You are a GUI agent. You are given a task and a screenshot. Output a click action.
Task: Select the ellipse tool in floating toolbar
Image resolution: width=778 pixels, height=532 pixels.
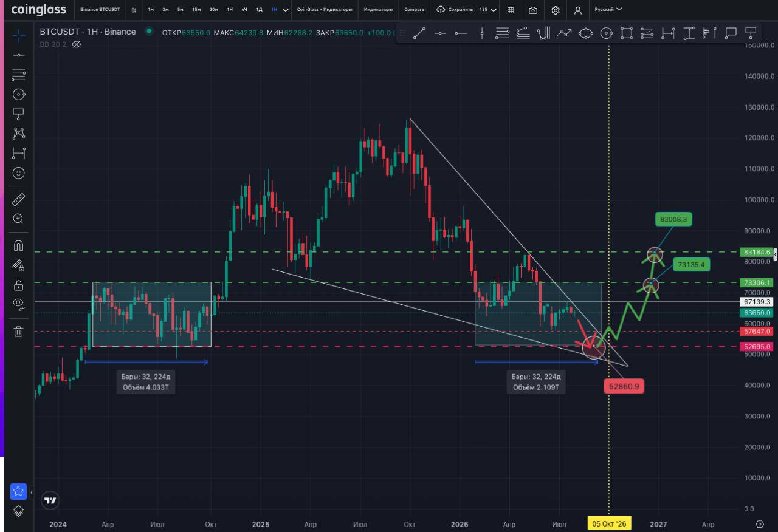click(585, 34)
